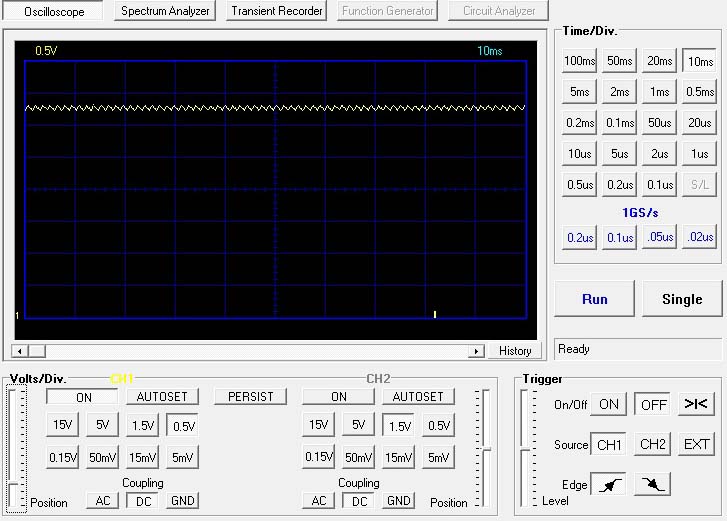
Task: Click the scrollbar left arrow
Action: click(19, 351)
